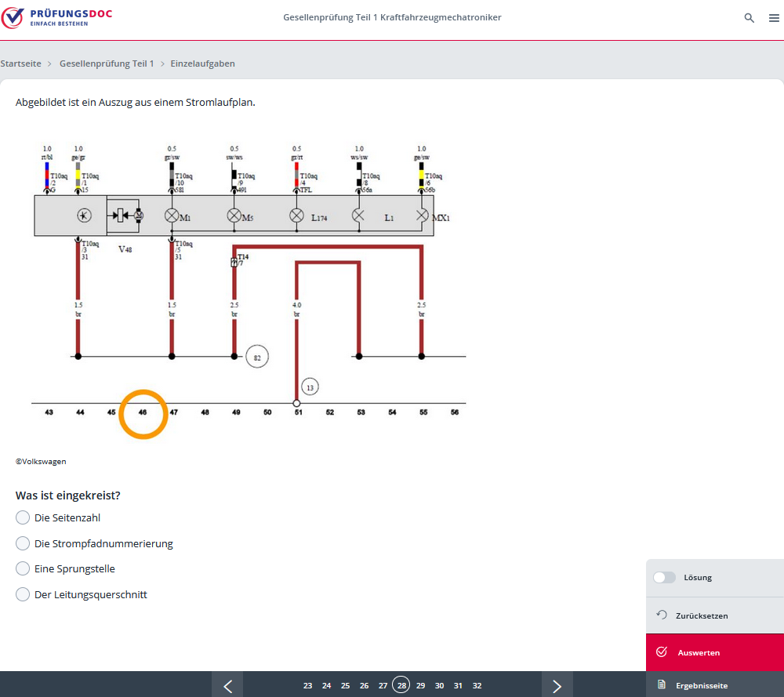Click the circuit diagram image
The image size is (784, 697).
(x=248, y=282)
